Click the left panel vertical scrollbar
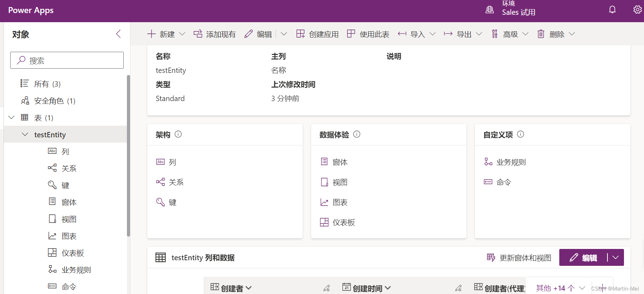The image size is (644, 294). pyautogui.click(x=128, y=156)
